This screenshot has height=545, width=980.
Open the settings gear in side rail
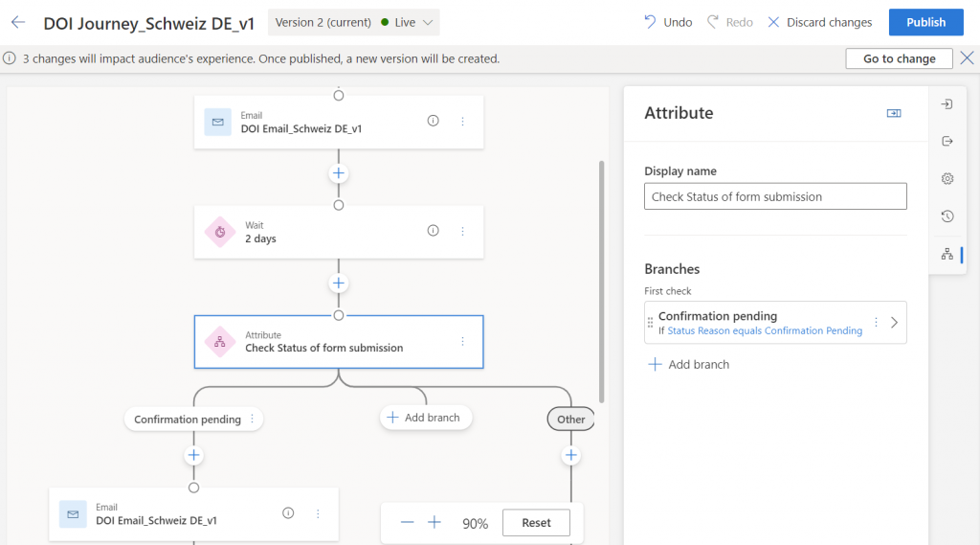[947, 178]
